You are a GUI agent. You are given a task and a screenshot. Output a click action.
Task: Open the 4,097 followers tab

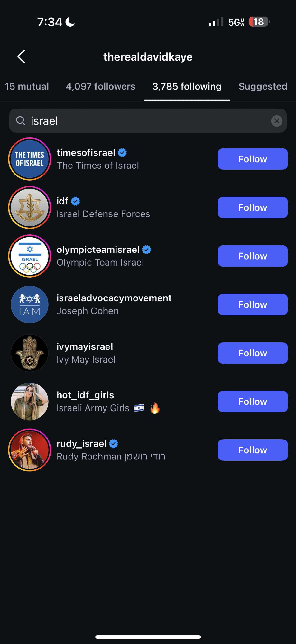(100, 86)
